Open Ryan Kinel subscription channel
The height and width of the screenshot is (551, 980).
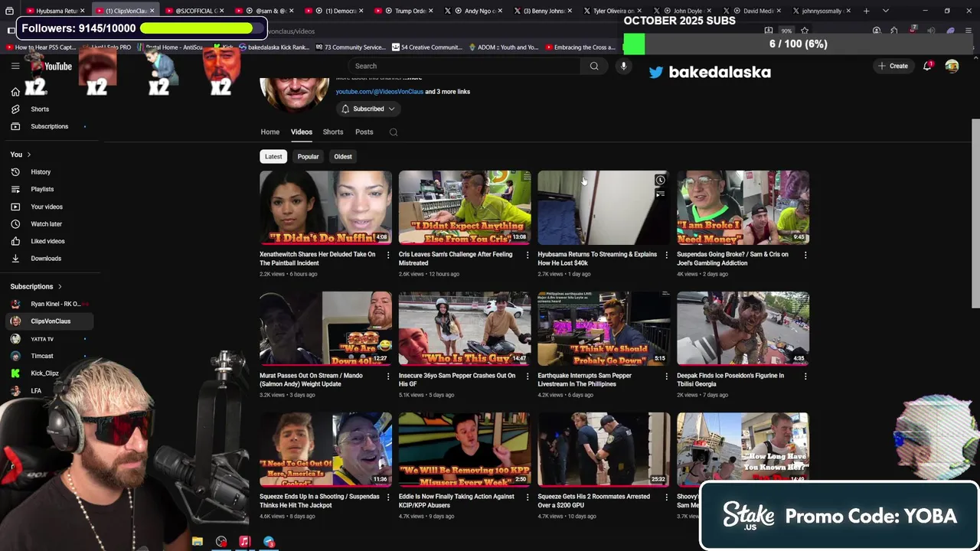[54, 304]
